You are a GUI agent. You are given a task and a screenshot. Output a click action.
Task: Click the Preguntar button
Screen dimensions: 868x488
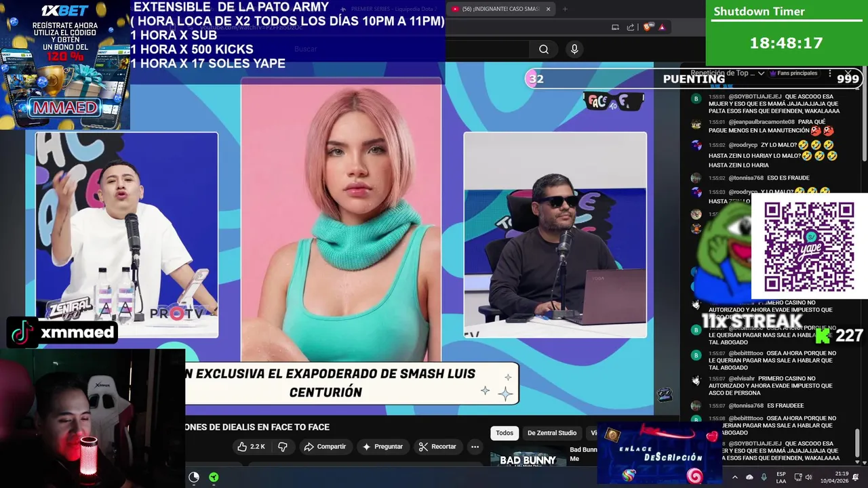[x=382, y=447]
